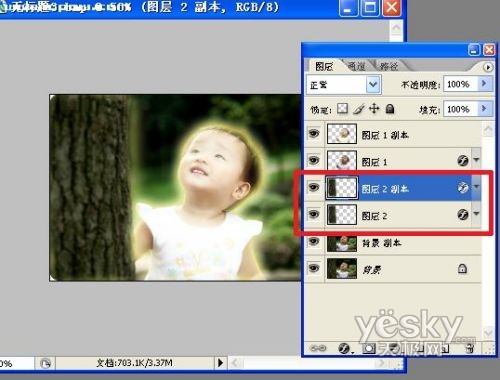The image size is (500, 380).
Task: Click the status bar preview icon
Action: pyautogui.click(x=45, y=363)
